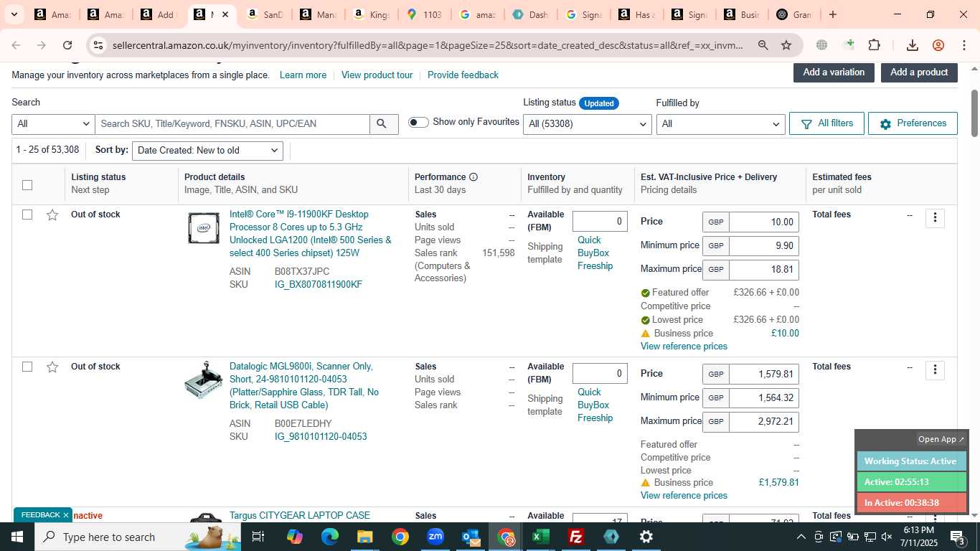Viewport: 980px width, 551px height.
Task: Expand the Search scope All dropdown
Action: pyautogui.click(x=53, y=124)
